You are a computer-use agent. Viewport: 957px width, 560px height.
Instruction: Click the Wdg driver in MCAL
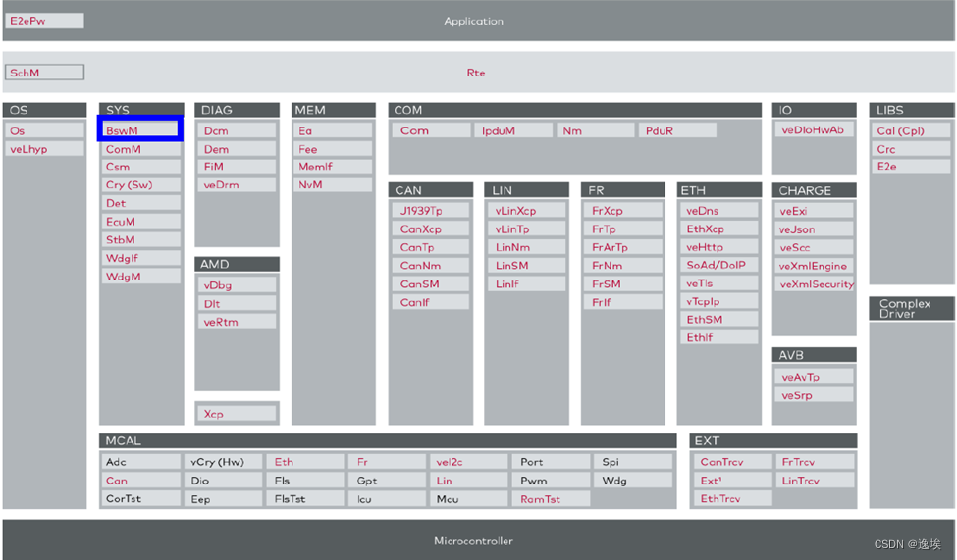tap(633, 481)
